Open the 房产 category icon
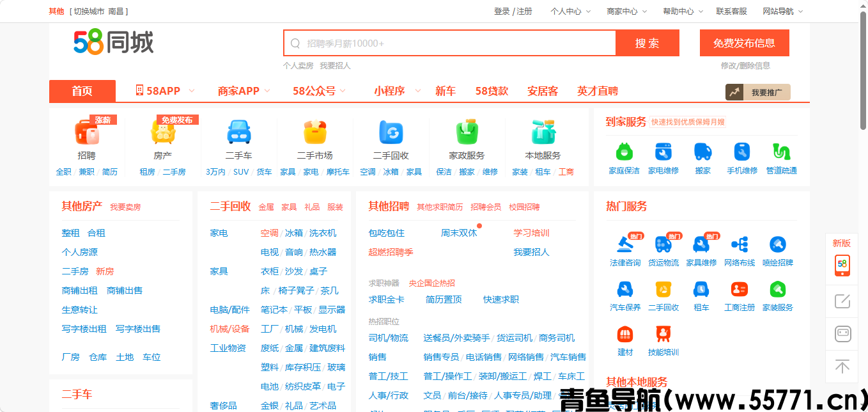 [162, 132]
